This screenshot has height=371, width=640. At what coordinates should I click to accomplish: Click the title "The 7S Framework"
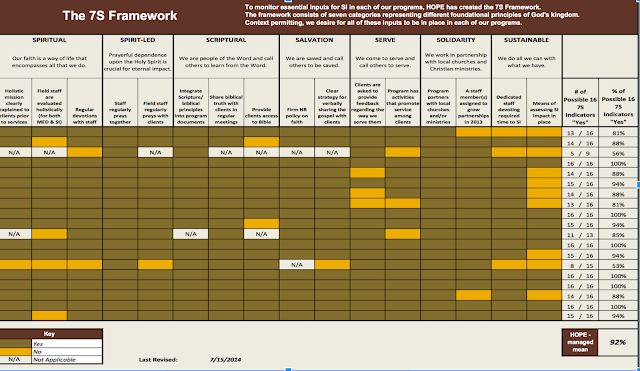point(120,16)
